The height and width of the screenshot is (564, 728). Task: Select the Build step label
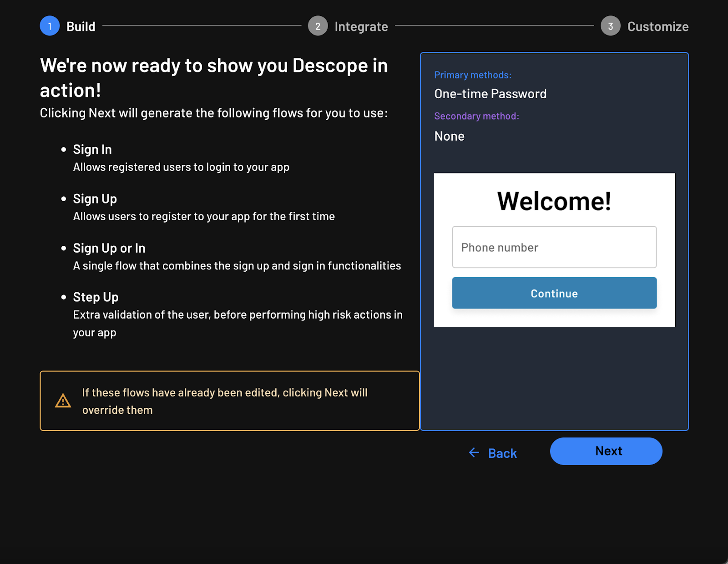coord(81,26)
